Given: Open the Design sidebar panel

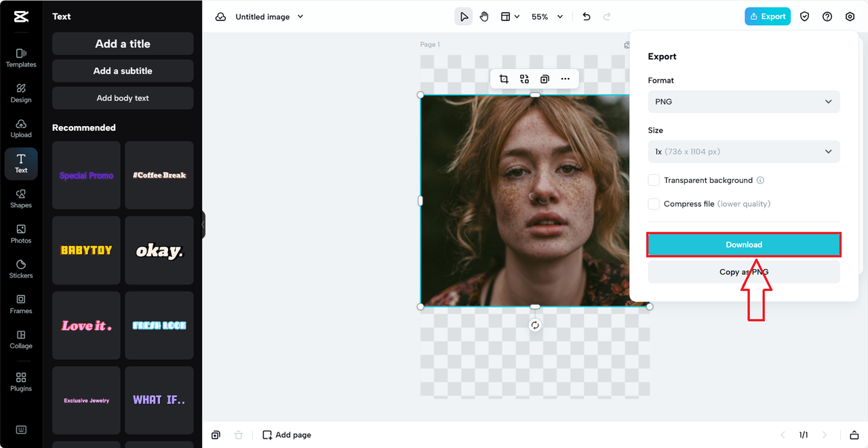Looking at the screenshot, I should click(x=21, y=93).
